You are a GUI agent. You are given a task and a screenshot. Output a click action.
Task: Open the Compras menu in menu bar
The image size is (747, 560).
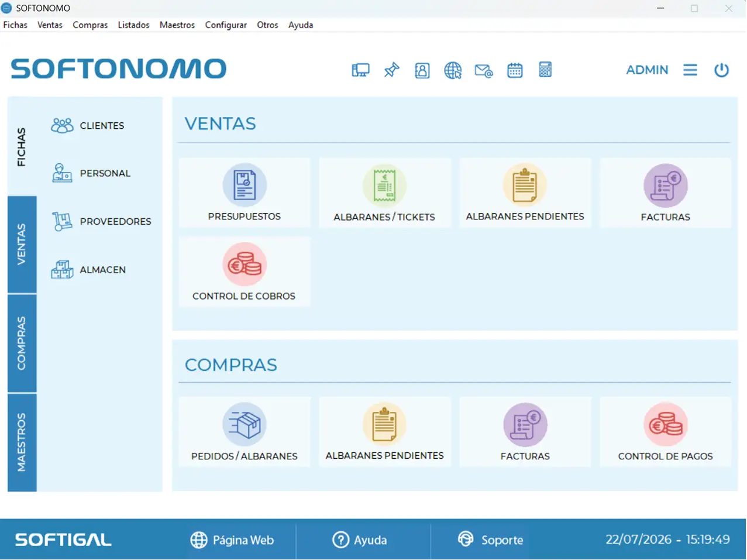coord(90,25)
